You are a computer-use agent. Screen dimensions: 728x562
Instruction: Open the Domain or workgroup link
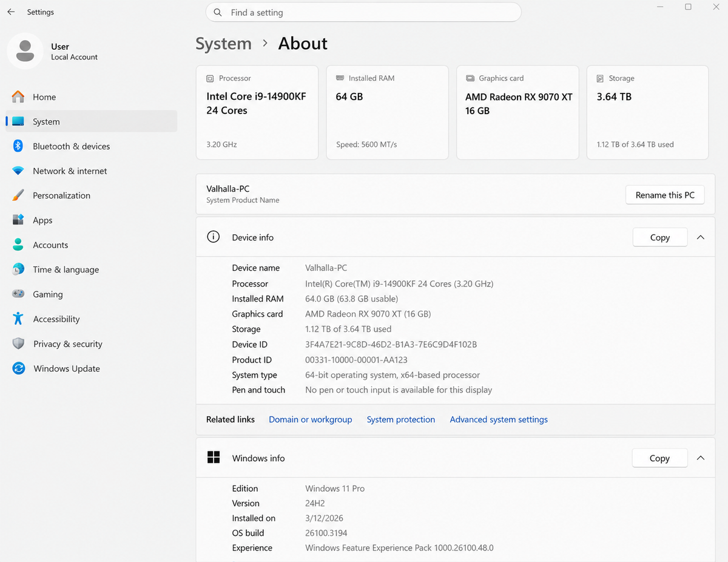tap(311, 419)
